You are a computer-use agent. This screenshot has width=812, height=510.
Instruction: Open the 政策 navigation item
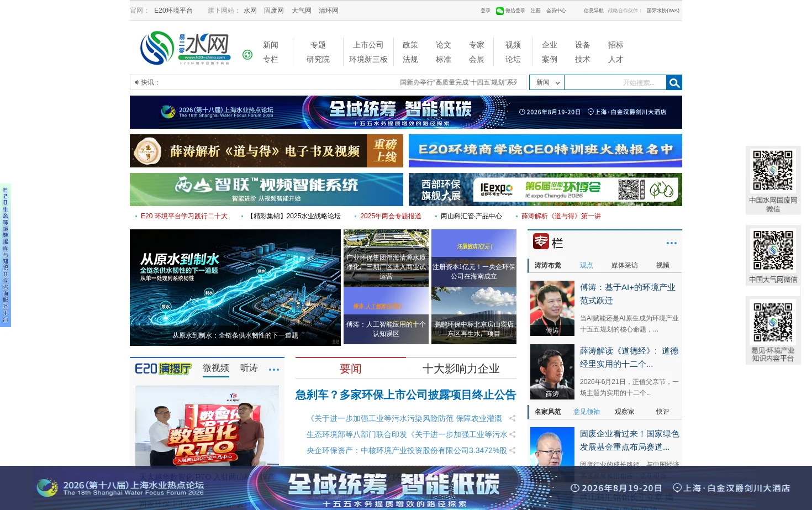coord(410,45)
